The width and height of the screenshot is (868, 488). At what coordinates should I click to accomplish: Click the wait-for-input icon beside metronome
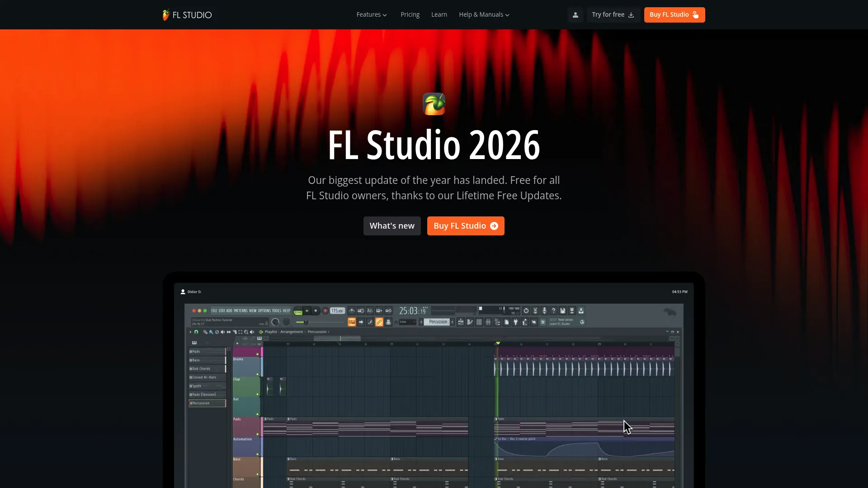coord(361,310)
